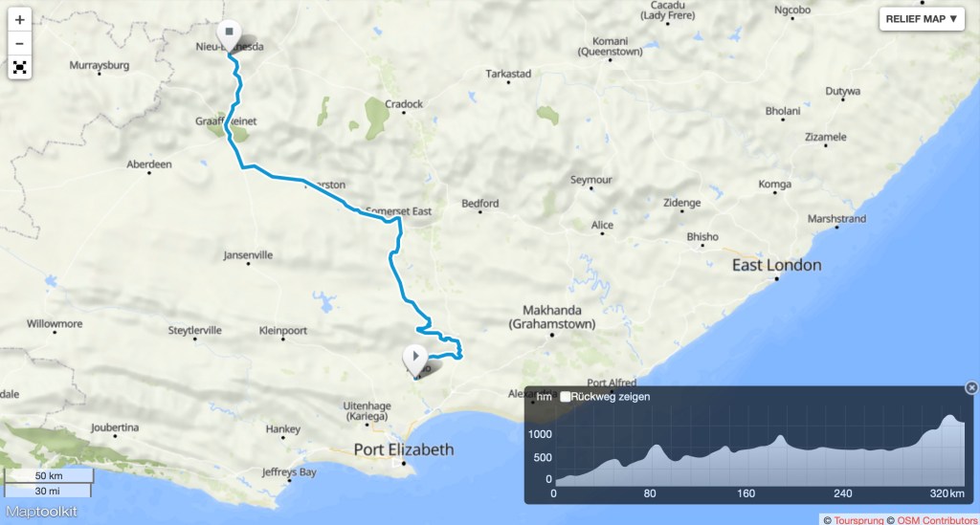Click the Cradock town label
Image resolution: width=980 pixels, height=525 pixels.
pos(404,103)
